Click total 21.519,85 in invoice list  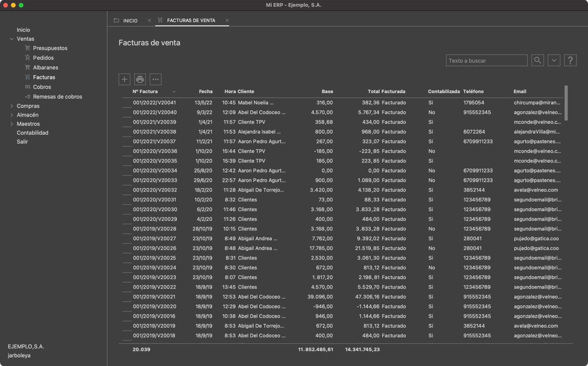tap(367, 248)
